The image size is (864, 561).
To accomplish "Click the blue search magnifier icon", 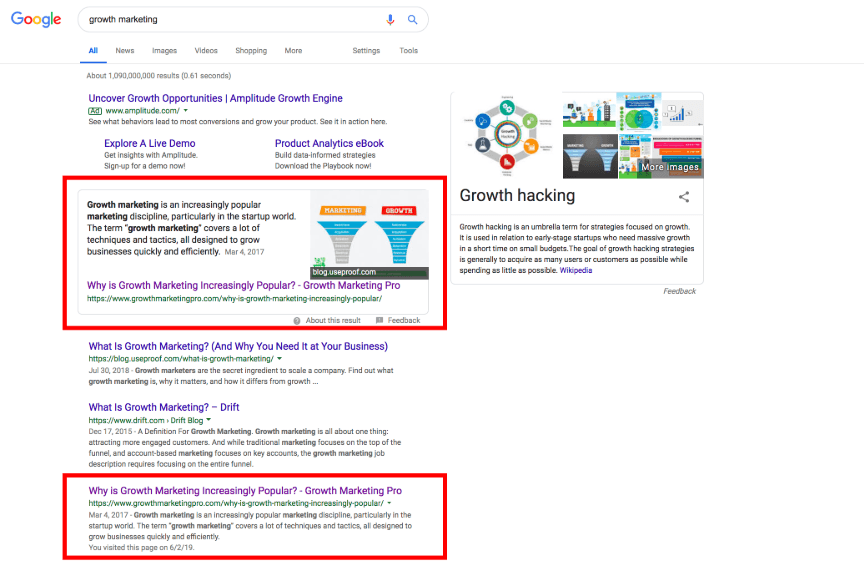I will tap(412, 20).
